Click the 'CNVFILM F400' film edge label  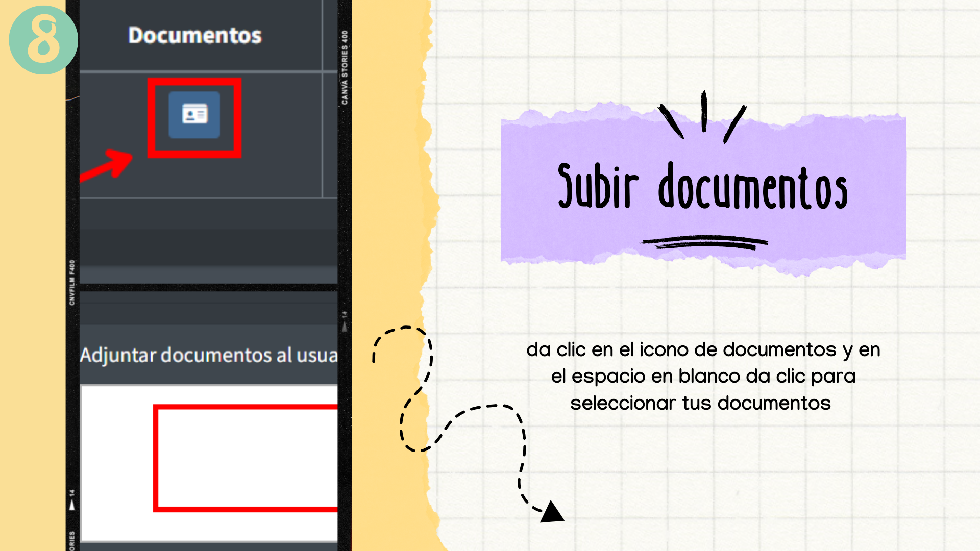[72, 282]
